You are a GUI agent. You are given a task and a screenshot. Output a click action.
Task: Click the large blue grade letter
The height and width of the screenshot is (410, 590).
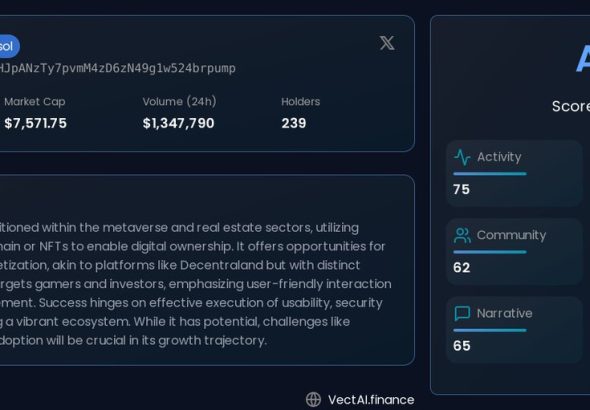[583, 59]
